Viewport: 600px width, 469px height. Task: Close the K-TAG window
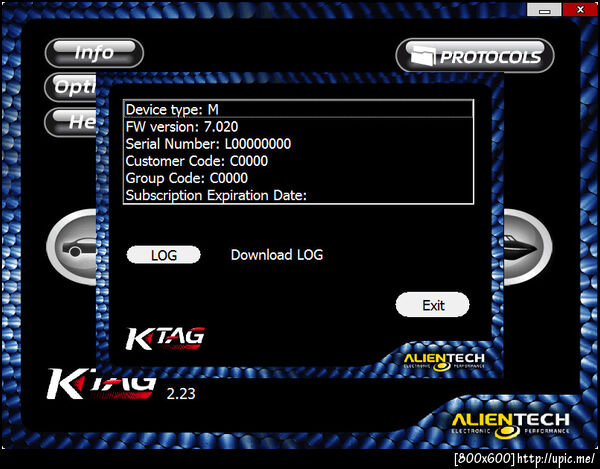580,10
